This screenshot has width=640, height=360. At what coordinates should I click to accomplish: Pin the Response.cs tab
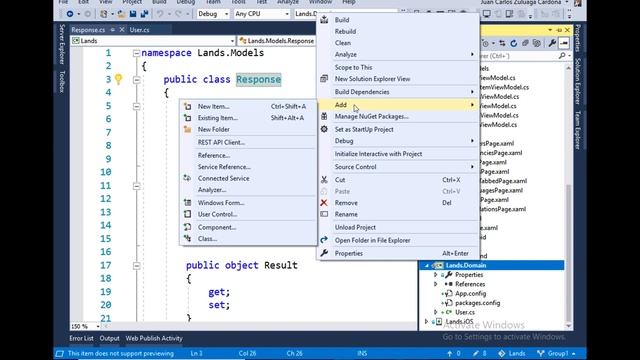pos(113,30)
